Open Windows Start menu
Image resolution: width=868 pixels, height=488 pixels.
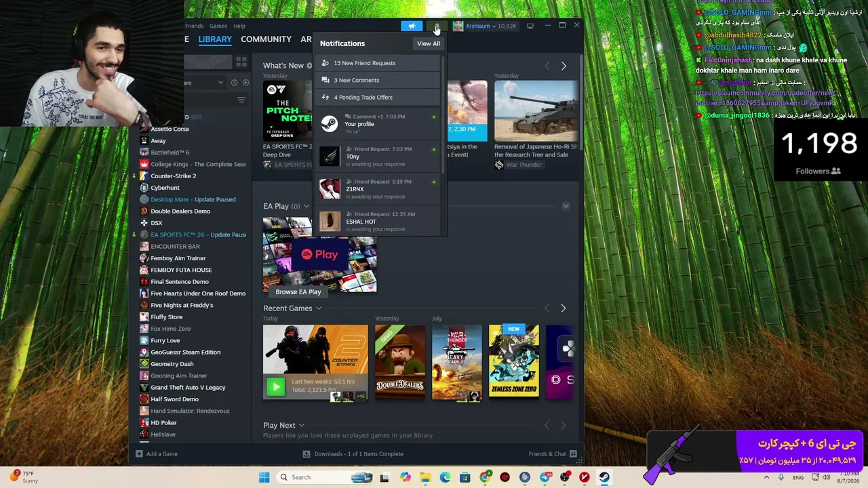click(x=264, y=477)
